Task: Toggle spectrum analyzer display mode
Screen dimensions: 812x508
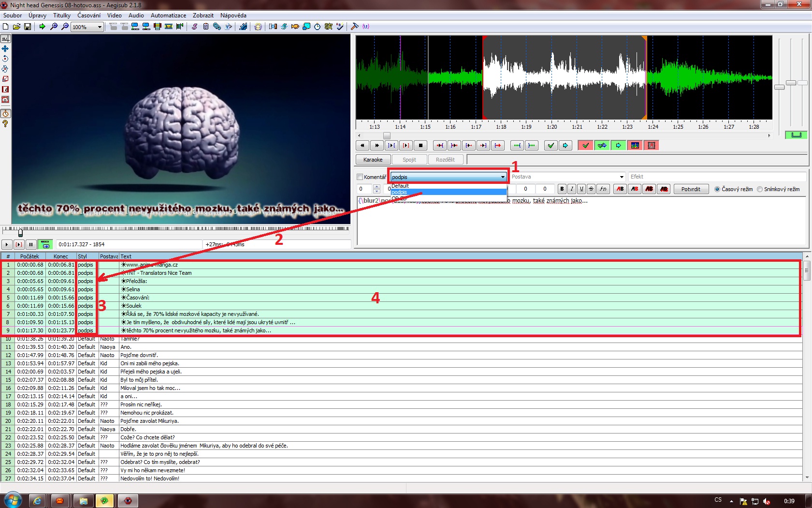Action: click(635, 145)
